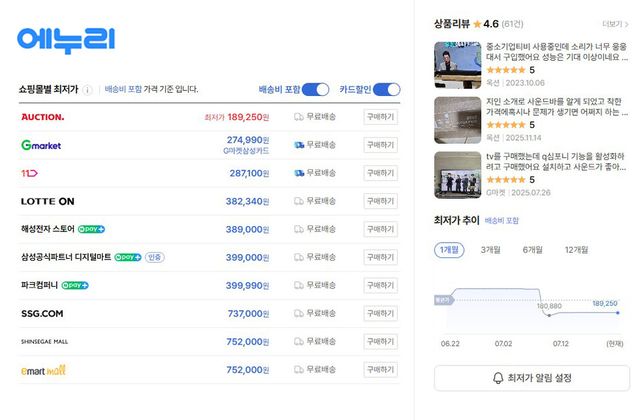The image size is (640, 420).
Task: Click the Npay badge next to 파크컴퍼니
Action: tap(75, 285)
